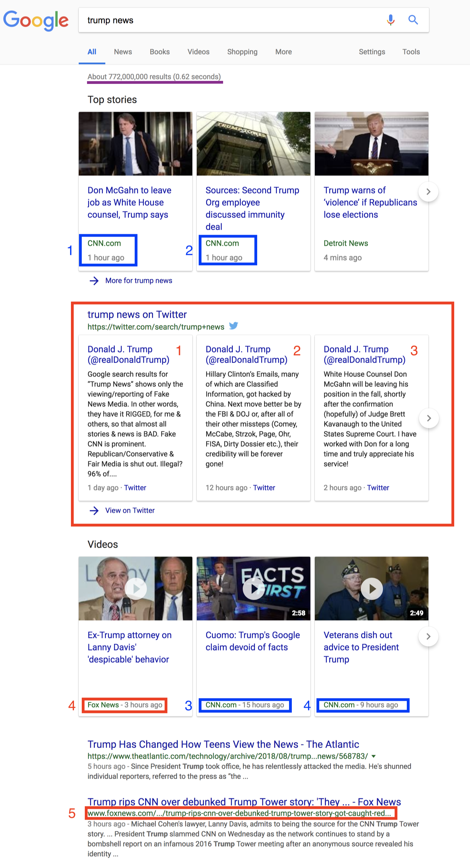Show more videos with the carousel chevron
The width and height of the screenshot is (470, 868).
pyautogui.click(x=428, y=636)
